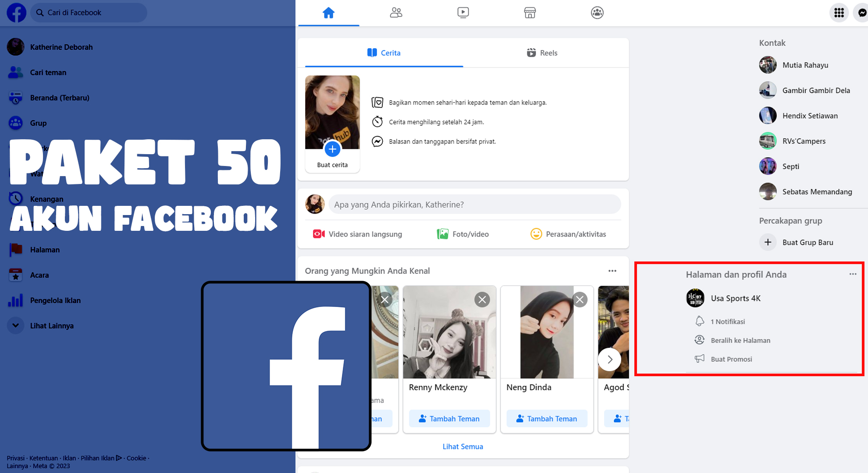Dismiss the Renny Mckenzy friend suggestion
868x473 pixels.
tap(482, 300)
